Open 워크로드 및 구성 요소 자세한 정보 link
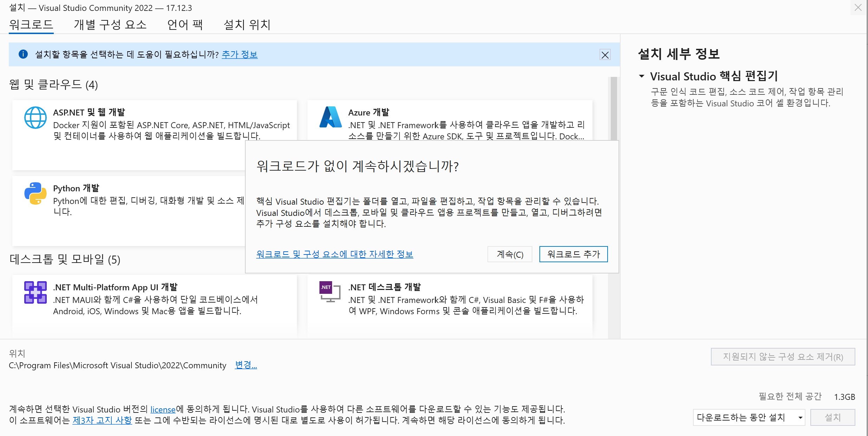The width and height of the screenshot is (868, 436). pyautogui.click(x=335, y=254)
